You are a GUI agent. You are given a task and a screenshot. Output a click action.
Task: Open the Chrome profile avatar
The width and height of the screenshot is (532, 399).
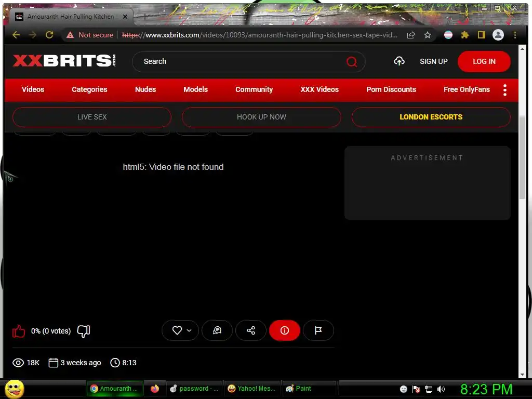point(498,35)
